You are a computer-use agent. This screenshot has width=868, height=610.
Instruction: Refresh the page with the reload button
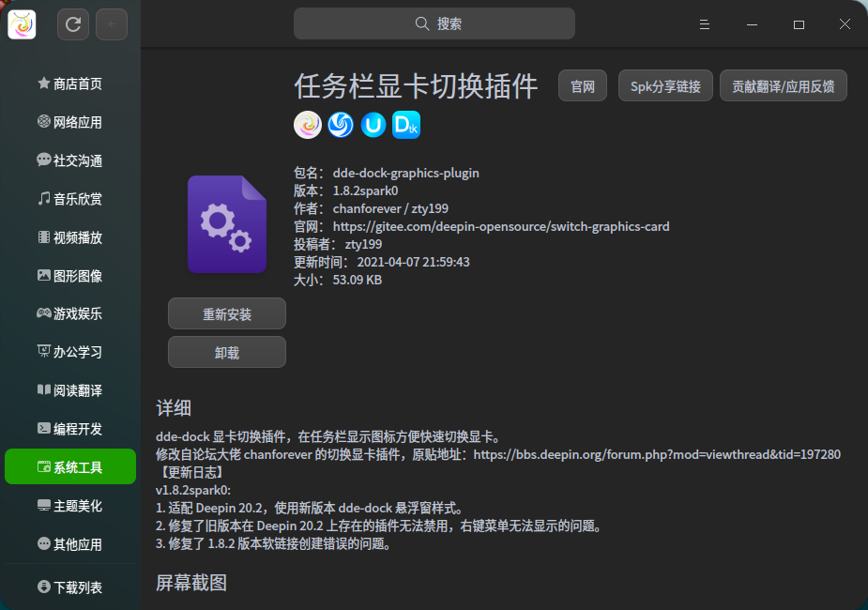(x=73, y=24)
